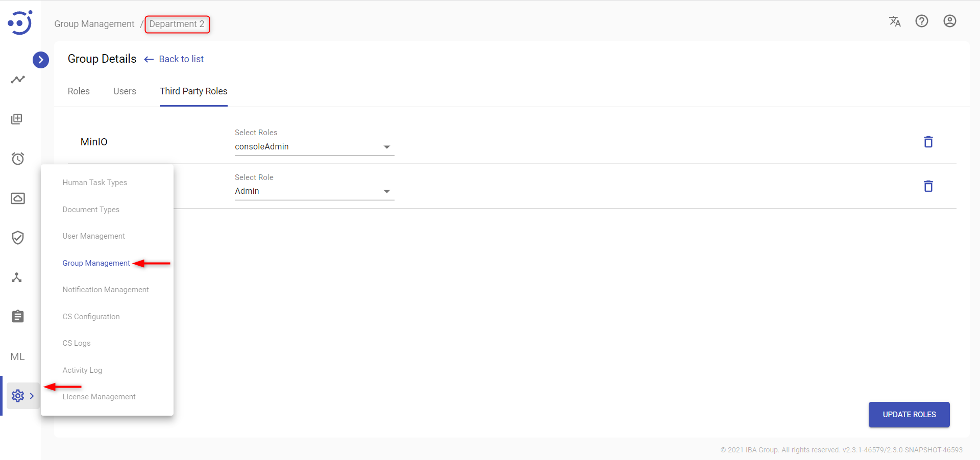Open Activity Log menu item
980x460 pixels.
(82, 370)
